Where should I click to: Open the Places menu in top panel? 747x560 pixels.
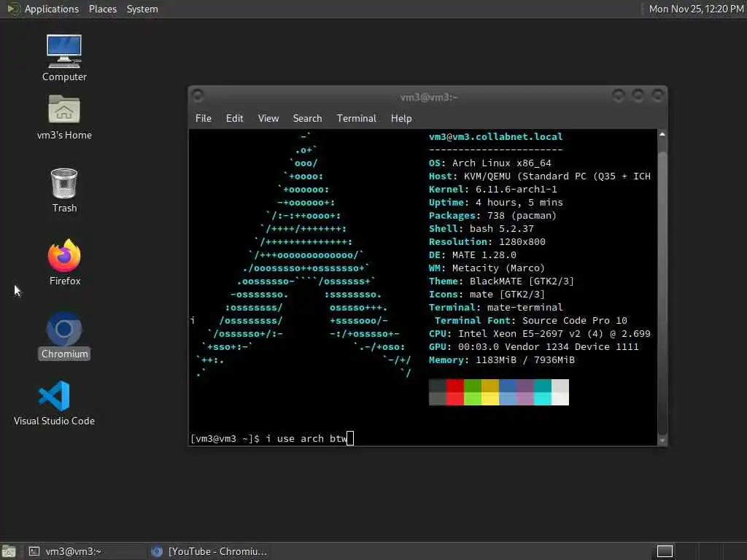pos(102,9)
